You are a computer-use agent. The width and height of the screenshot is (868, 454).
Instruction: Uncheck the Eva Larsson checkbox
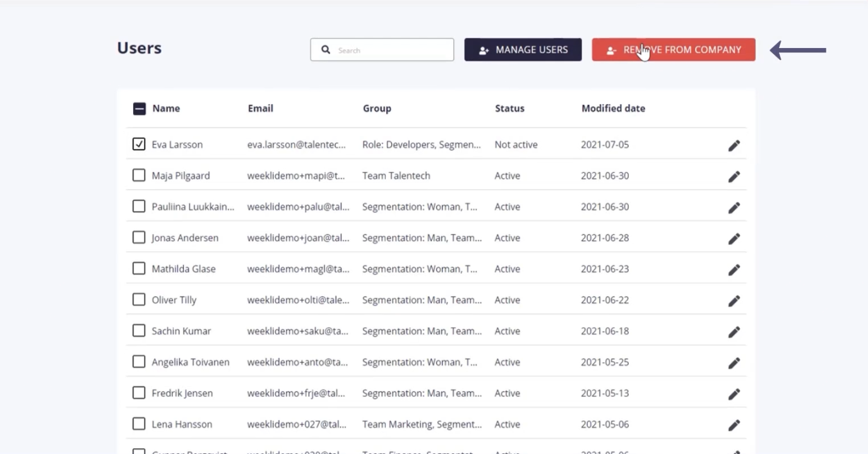tap(139, 144)
